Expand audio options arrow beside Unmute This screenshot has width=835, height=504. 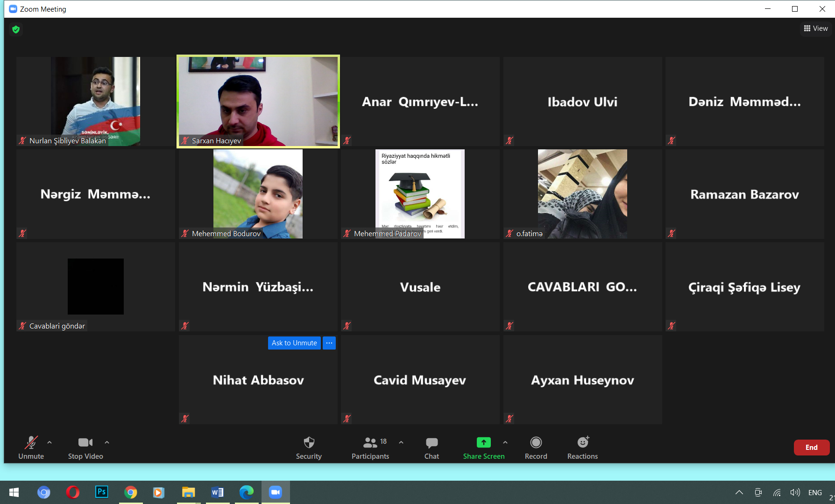(x=50, y=442)
